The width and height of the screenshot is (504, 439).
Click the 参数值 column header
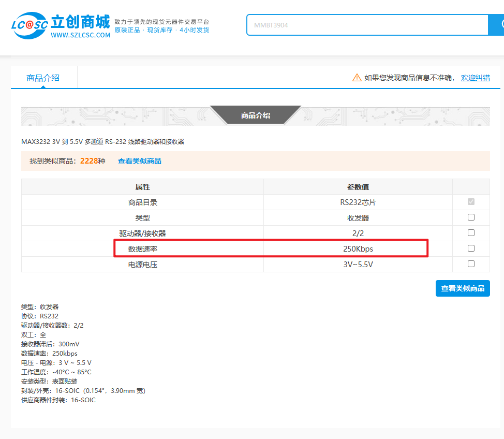point(358,187)
